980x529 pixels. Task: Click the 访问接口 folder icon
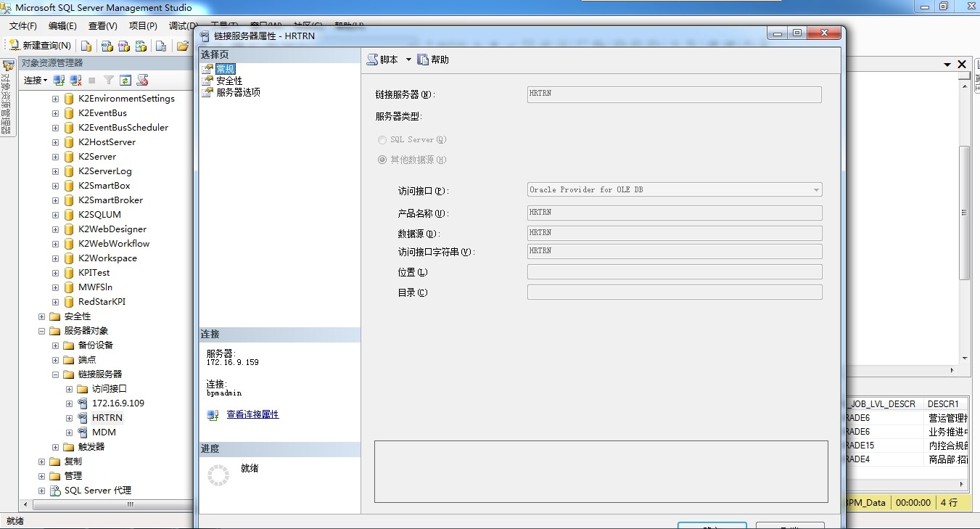[82, 389]
